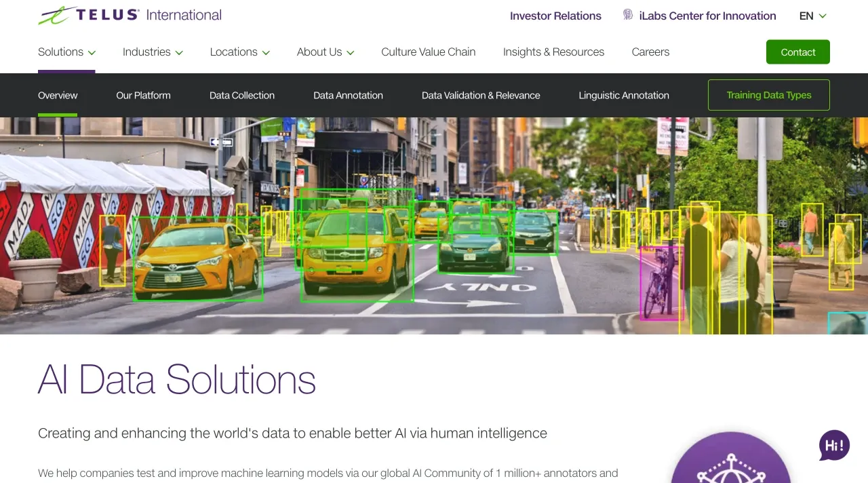Open the Linguistic Annotation tab

[x=624, y=96]
